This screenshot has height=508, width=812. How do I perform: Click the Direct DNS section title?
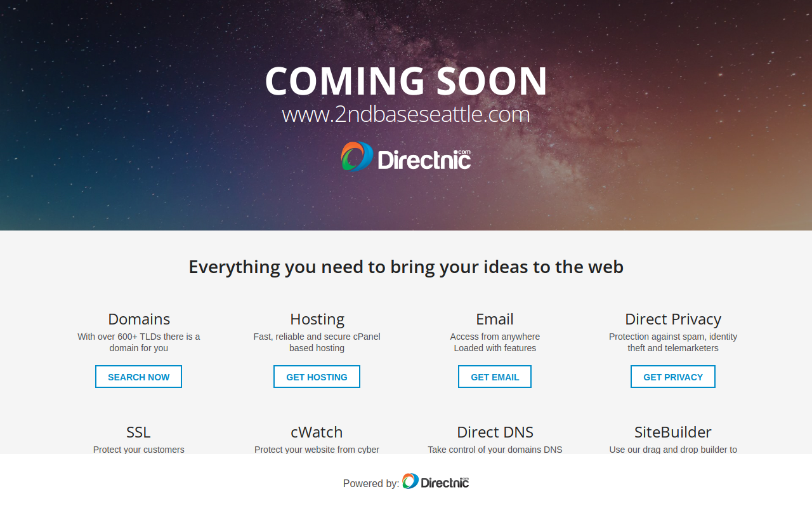coord(495,432)
